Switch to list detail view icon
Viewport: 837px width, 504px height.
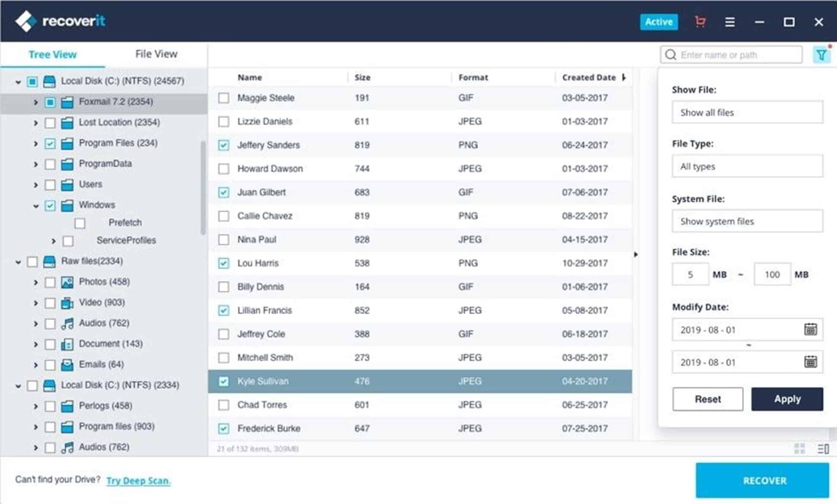822,449
